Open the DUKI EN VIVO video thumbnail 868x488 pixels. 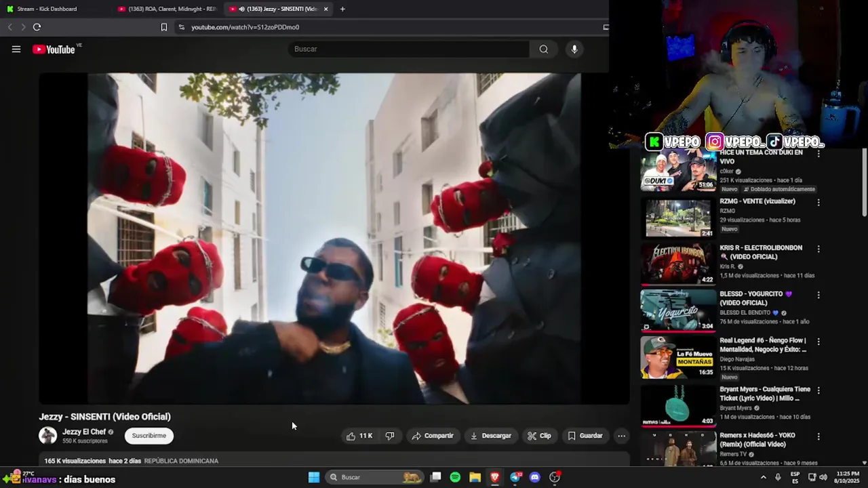coord(678,171)
